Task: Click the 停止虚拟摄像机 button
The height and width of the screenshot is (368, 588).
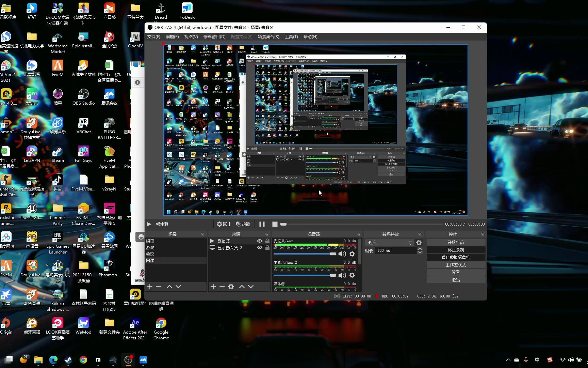Action: (456, 258)
